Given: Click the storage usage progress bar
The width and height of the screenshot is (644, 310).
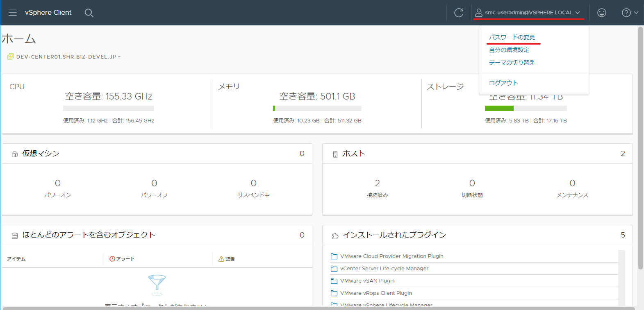Looking at the screenshot, I should [x=526, y=109].
